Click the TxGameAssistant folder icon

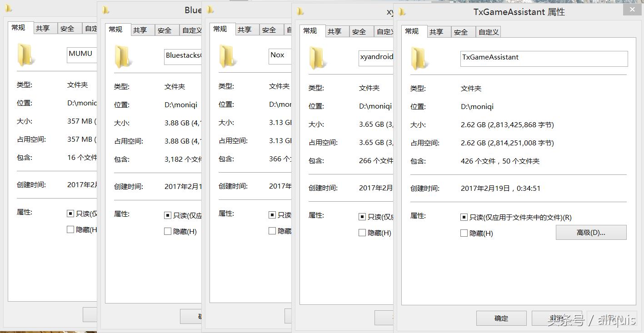[x=417, y=59]
